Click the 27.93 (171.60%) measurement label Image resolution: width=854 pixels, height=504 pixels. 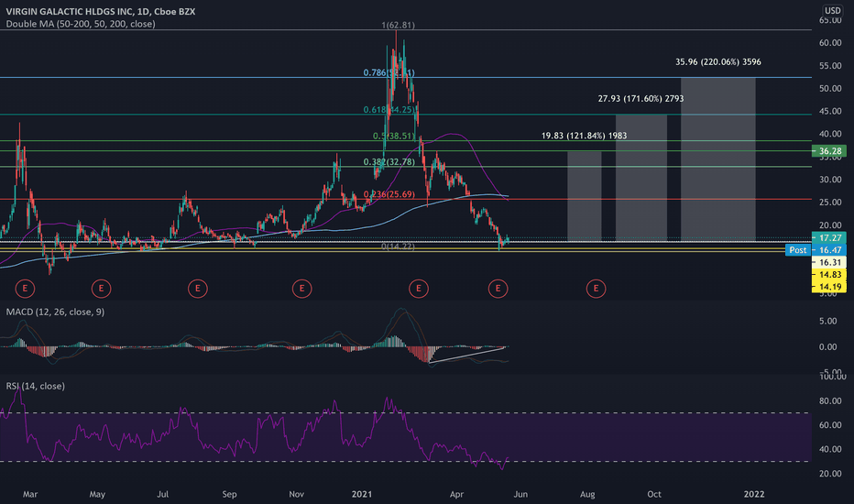point(640,99)
